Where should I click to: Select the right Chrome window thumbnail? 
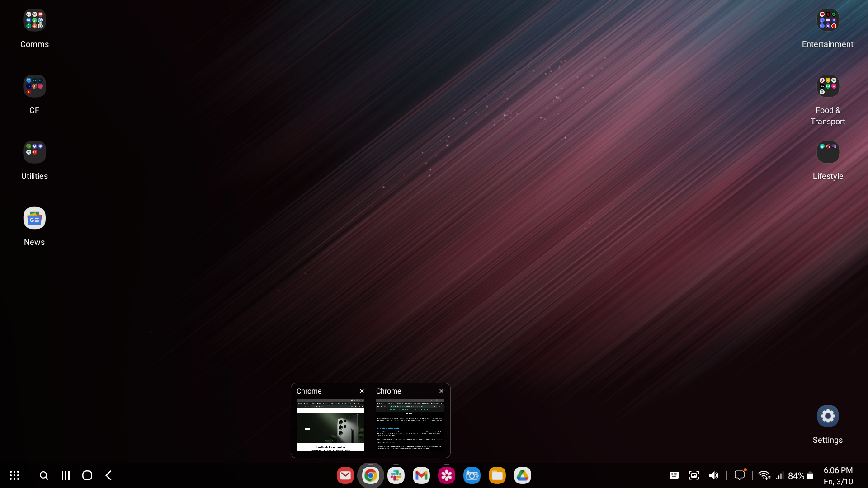click(x=410, y=425)
